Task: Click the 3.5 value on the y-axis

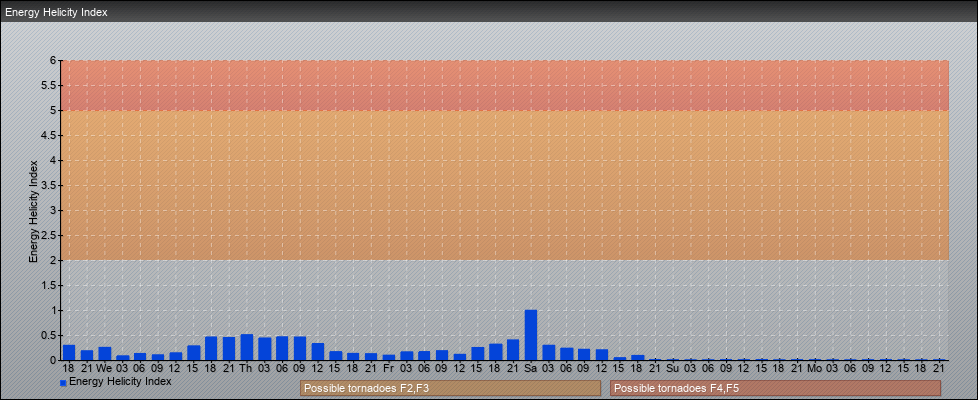Action: point(50,185)
